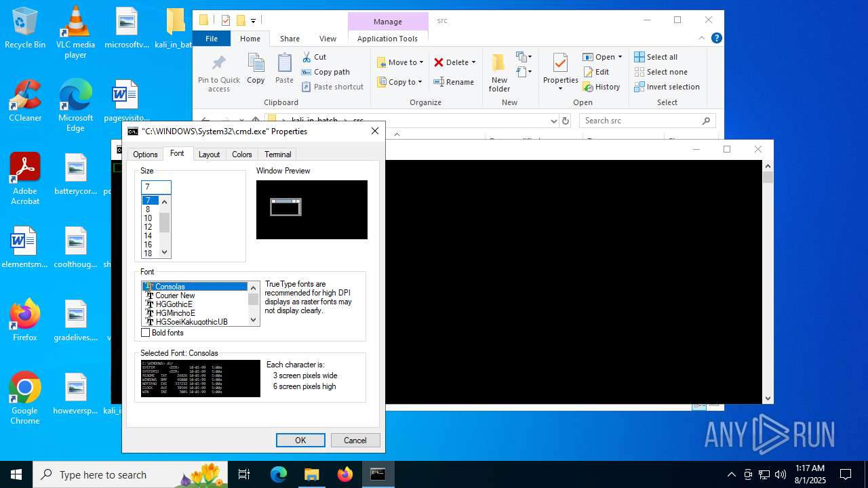Expand the address bar history dropdown
Image resolution: width=868 pixels, height=488 pixels.
[x=554, y=121]
